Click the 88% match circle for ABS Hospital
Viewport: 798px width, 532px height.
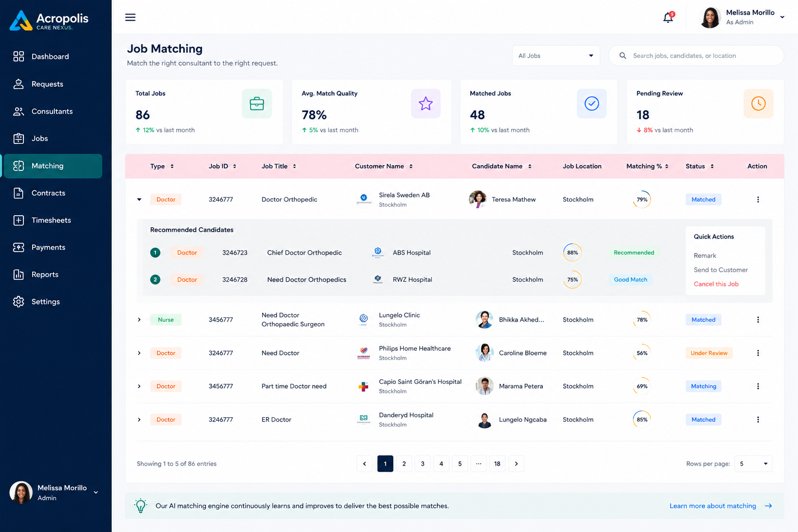click(x=572, y=252)
